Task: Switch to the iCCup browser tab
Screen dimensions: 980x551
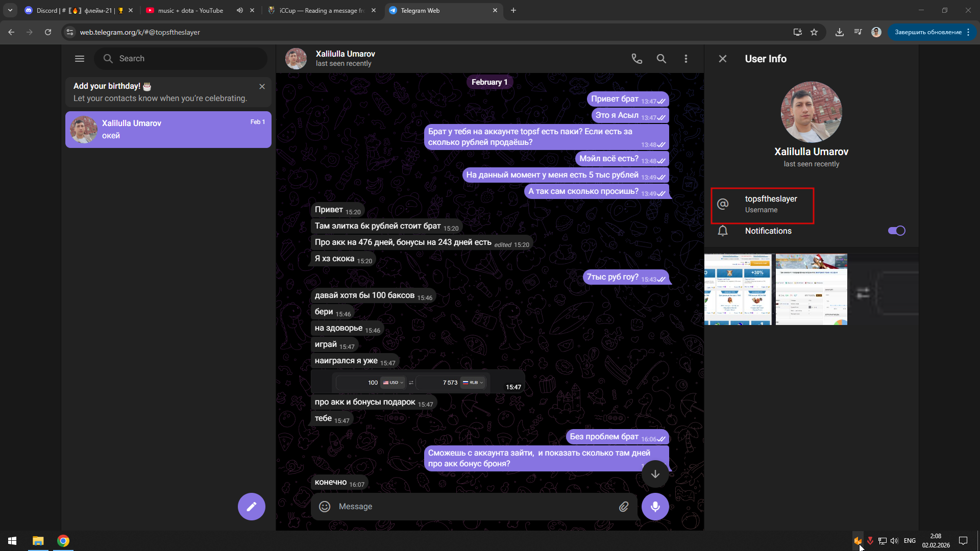Action: pos(321,10)
